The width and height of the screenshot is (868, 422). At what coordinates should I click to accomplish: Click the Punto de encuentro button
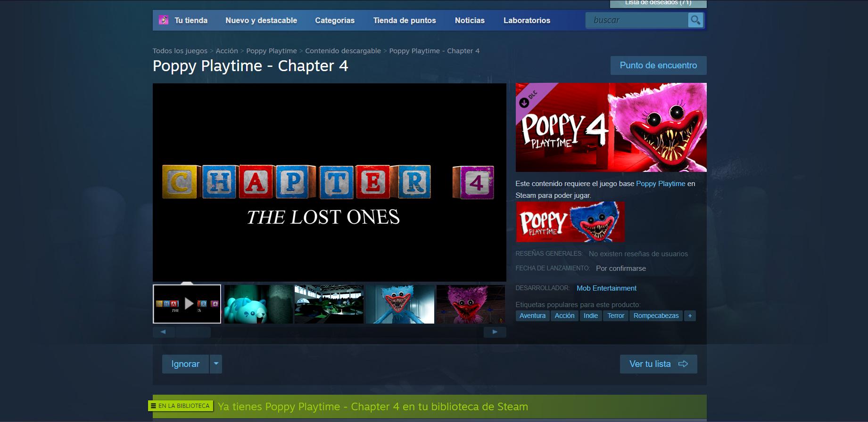click(658, 65)
